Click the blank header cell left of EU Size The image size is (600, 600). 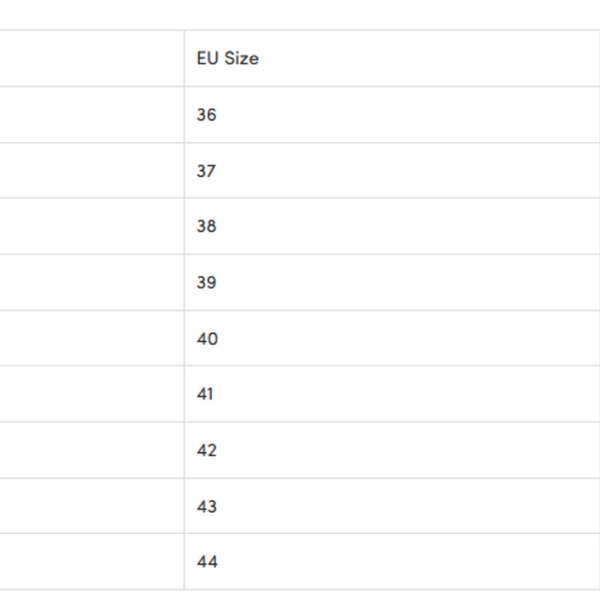tap(92, 58)
